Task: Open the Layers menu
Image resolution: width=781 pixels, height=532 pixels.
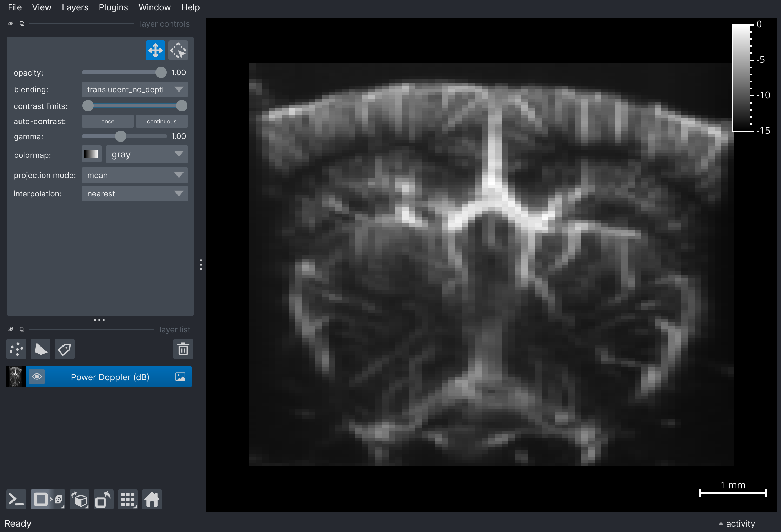Action: click(75, 7)
